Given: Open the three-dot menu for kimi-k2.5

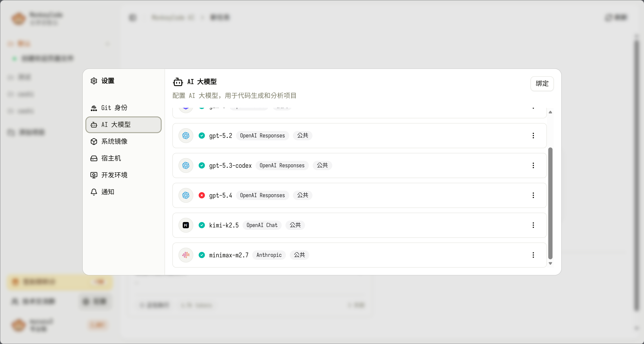Looking at the screenshot, I should tap(533, 225).
